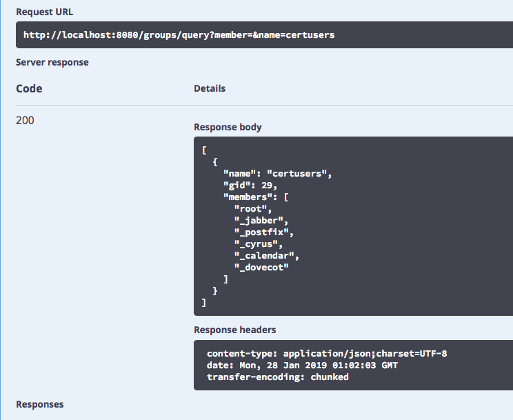Click the Response headers label

point(235,330)
